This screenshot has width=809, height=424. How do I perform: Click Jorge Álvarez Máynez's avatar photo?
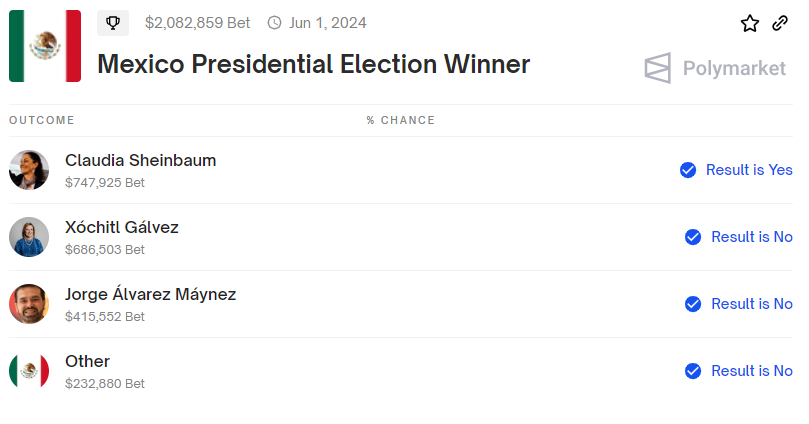pos(29,304)
